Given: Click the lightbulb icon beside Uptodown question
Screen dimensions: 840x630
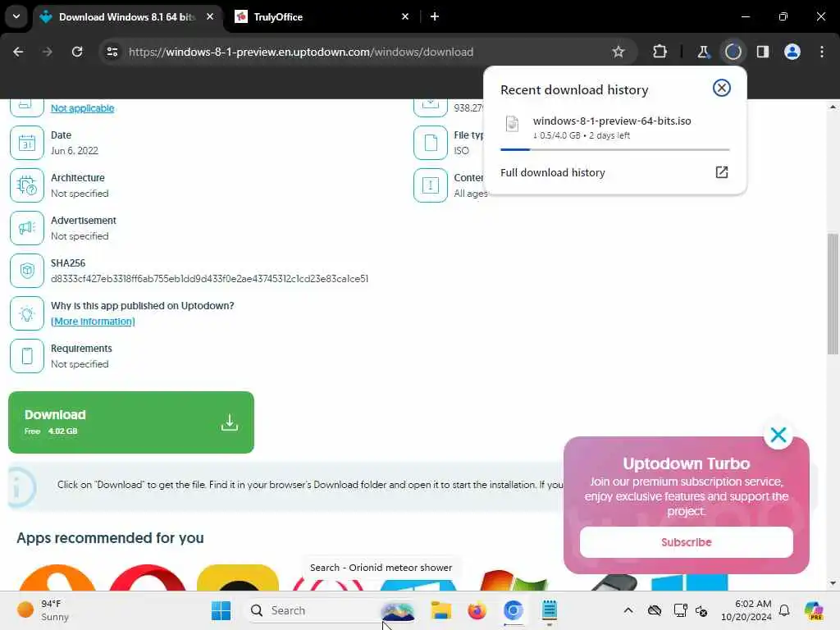Looking at the screenshot, I should [x=27, y=313].
